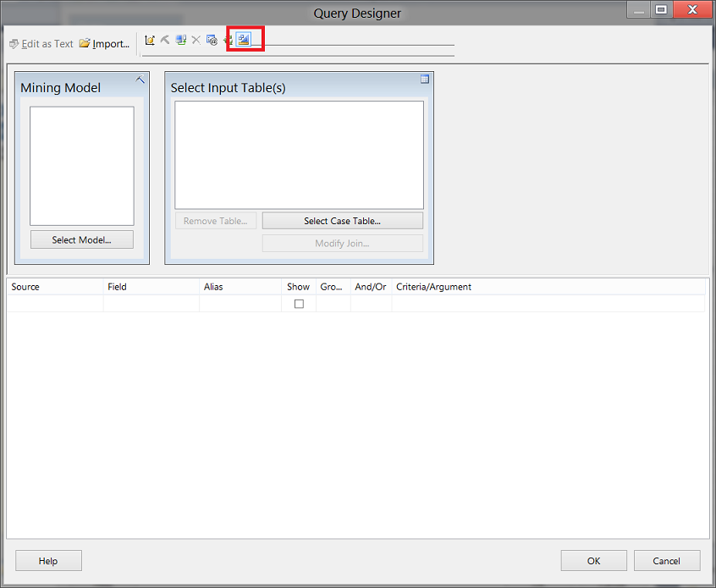This screenshot has height=588, width=716.
Task: Click the Modify Join... button
Action: pos(343,244)
